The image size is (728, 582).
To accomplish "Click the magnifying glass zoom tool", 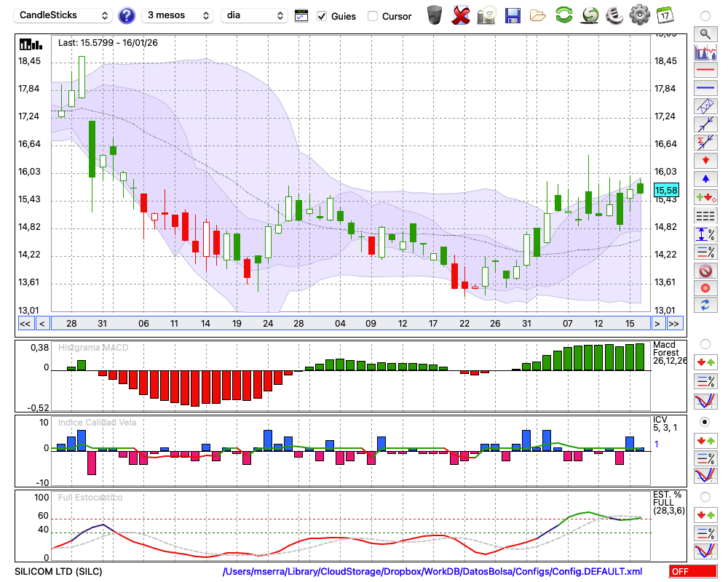I will point(705,33).
